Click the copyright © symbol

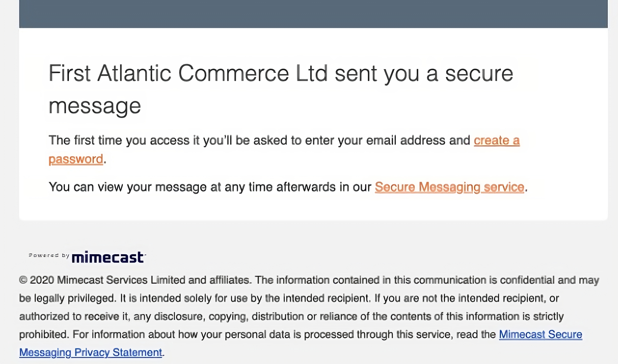(23, 280)
